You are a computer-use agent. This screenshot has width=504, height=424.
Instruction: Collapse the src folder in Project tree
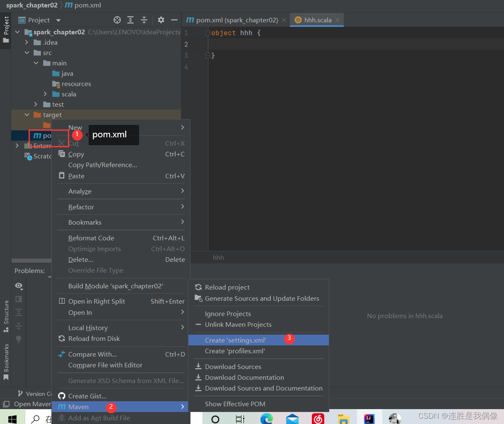pyautogui.click(x=27, y=53)
